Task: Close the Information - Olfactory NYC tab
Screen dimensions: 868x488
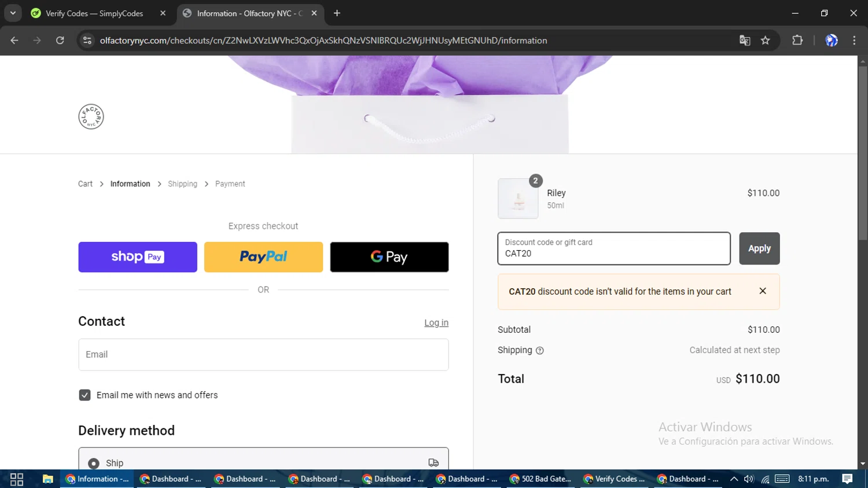Action: [x=314, y=13]
